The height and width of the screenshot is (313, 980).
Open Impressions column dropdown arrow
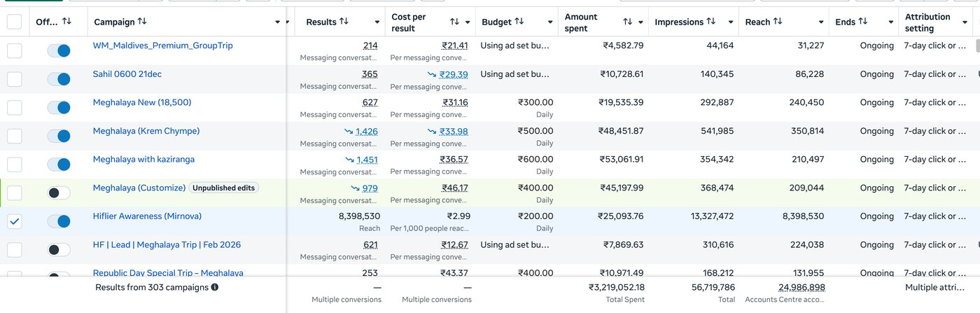pos(731,22)
